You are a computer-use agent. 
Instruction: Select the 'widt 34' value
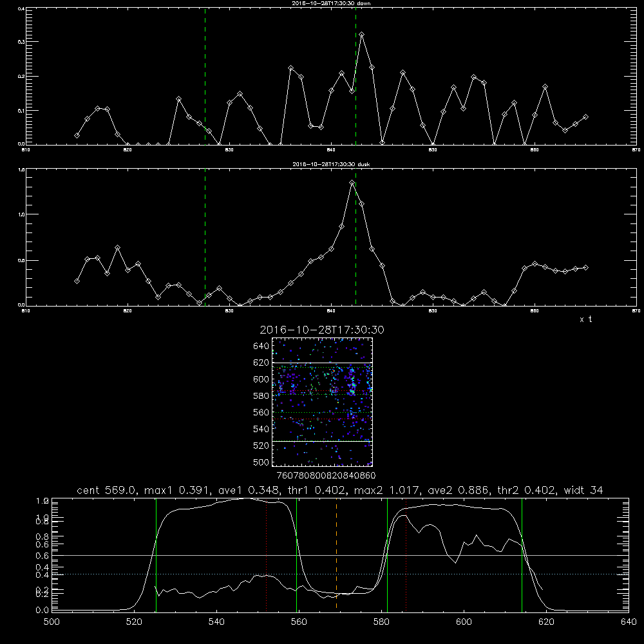(x=583, y=490)
